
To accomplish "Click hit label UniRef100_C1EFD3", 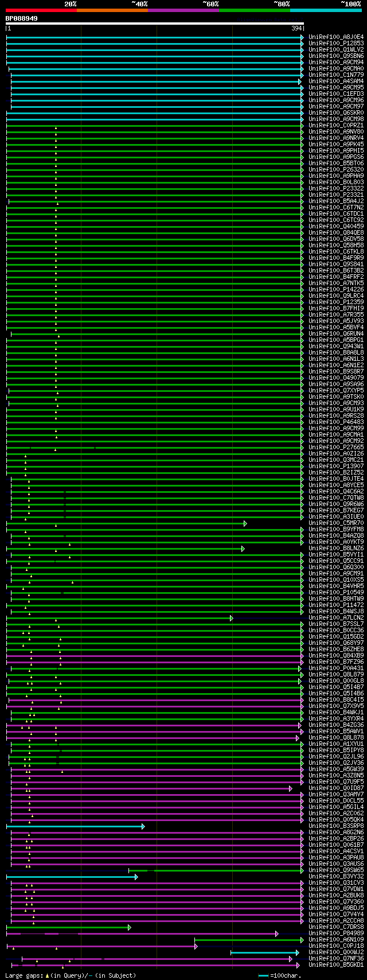I will click(336, 94).
